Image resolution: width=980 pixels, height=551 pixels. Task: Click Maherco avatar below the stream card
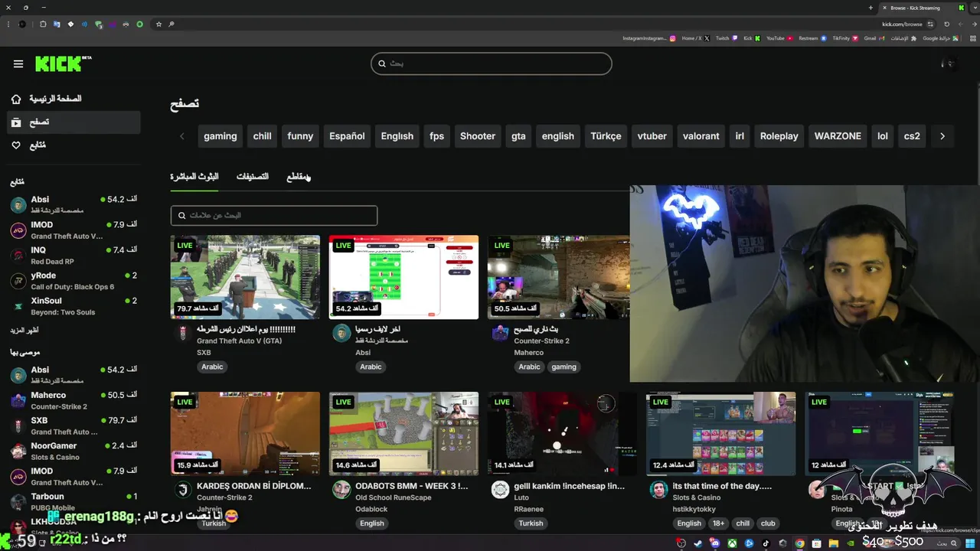pos(500,334)
